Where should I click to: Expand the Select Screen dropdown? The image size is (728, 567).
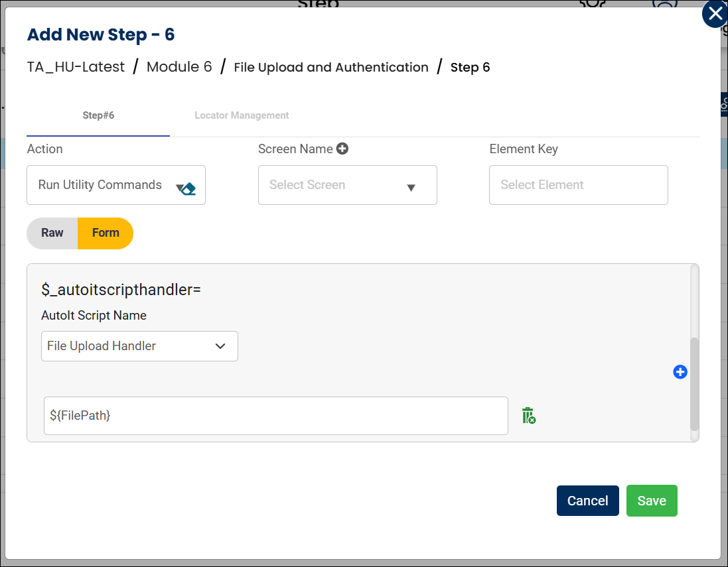pos(347,185)
